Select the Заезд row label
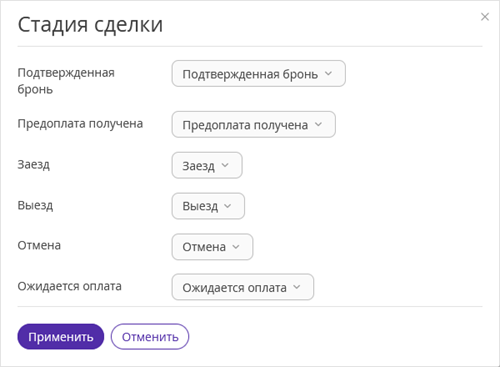Viewport: 500px width, 367px height. tap(34, 165)
